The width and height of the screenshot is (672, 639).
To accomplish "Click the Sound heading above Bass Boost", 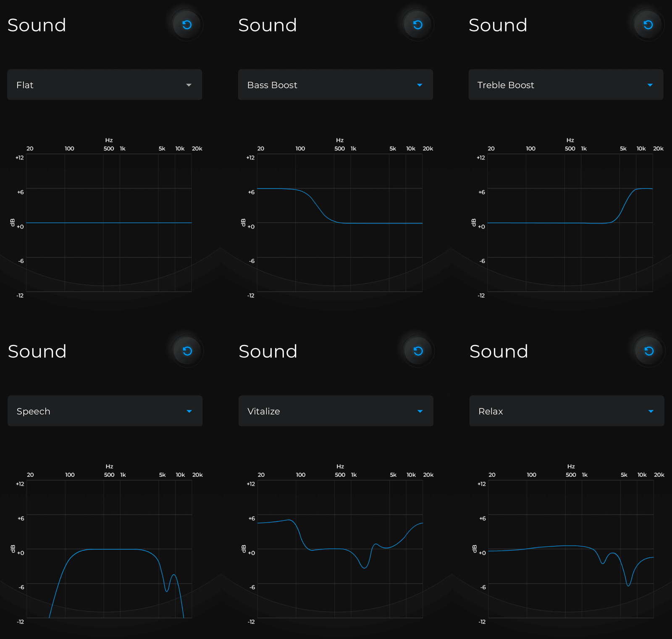I will (x=268, y=25).
